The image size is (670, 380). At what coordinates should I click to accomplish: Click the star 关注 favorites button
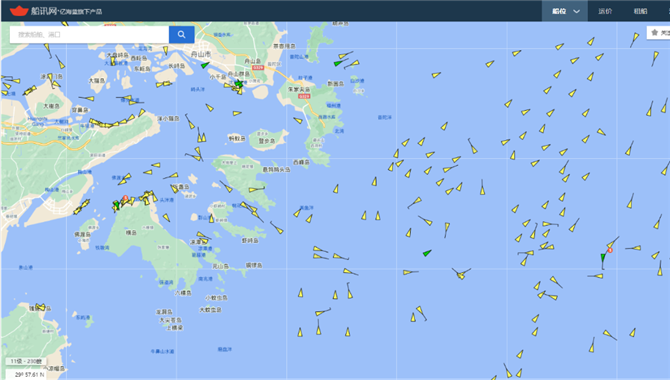click(658, 32)
